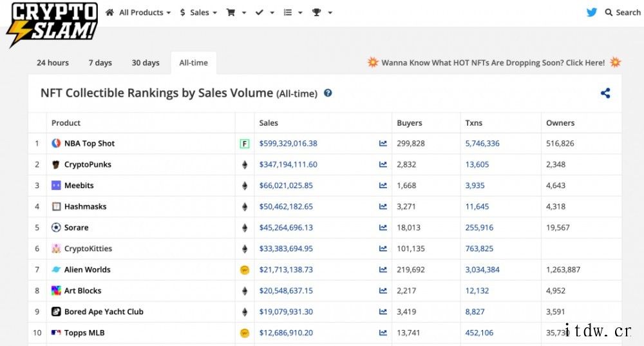Open sales chart icon for NBA Top Shot
The height and width of the screenshot is (346, 644).
[x=383, y=144]
